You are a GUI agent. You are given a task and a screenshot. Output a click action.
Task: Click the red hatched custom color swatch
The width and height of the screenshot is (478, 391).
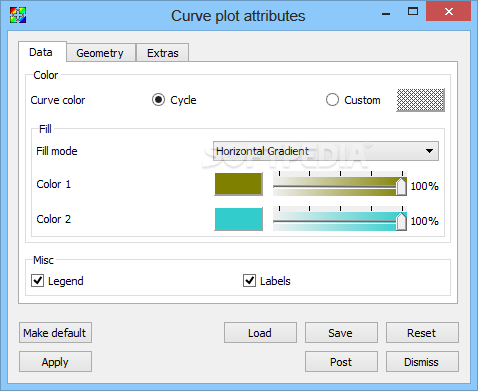(420, 100)
